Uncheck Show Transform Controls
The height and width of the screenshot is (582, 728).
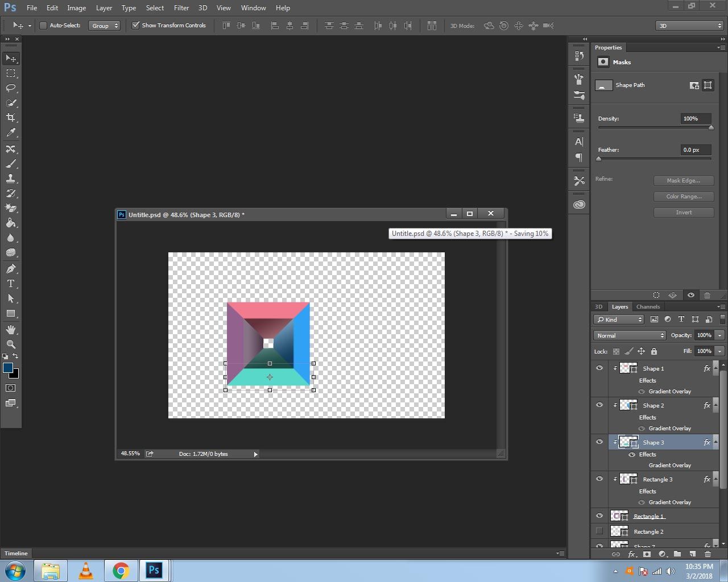pyautogui.click(x=136, y=26)
